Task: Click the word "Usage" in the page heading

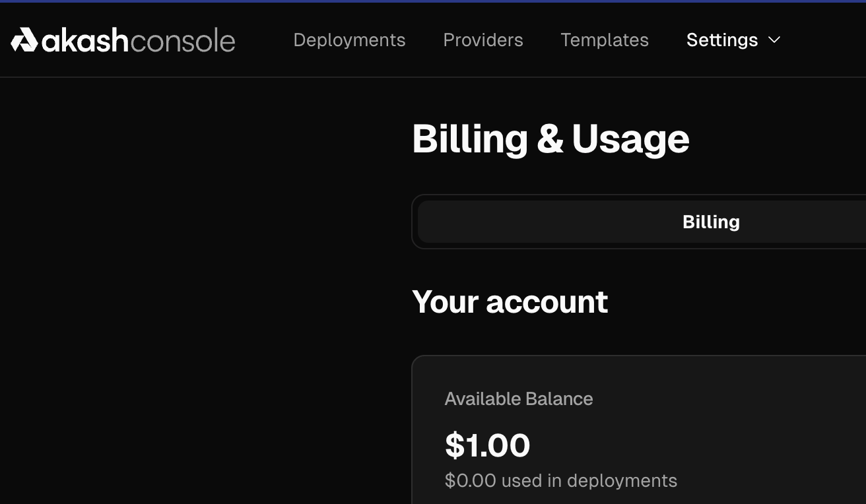Action: (630, 139)
